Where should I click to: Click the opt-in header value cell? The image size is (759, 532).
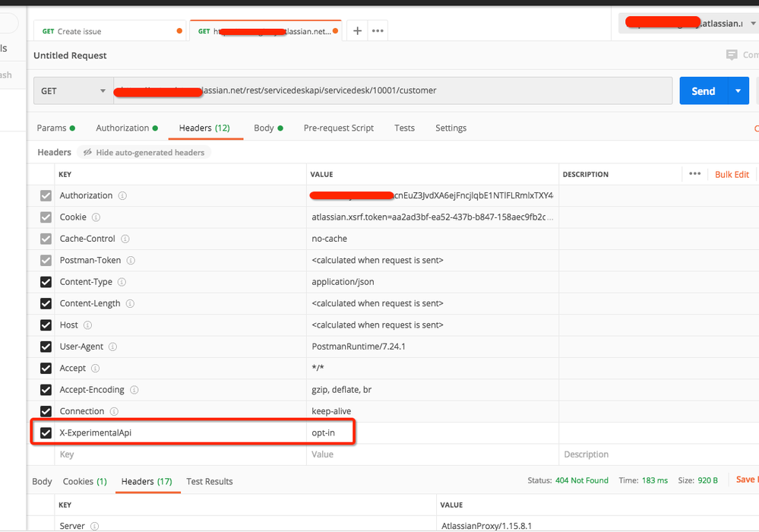[x=432, y=432]
